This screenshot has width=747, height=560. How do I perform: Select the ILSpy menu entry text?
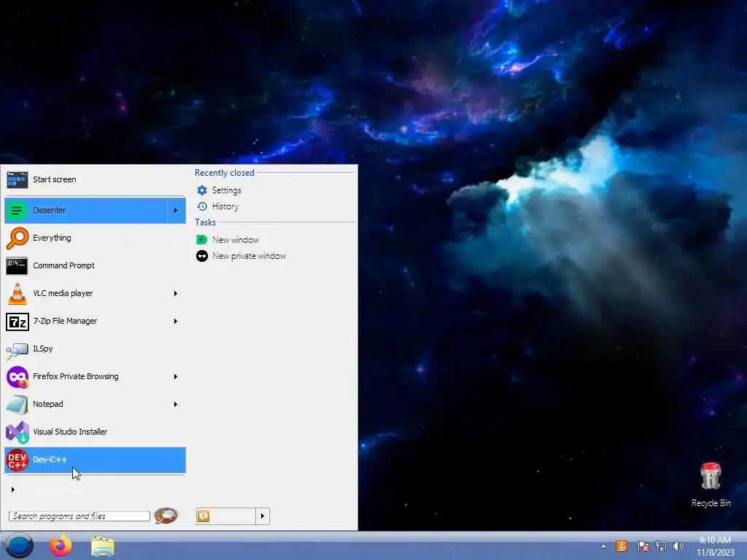(43, 349)
